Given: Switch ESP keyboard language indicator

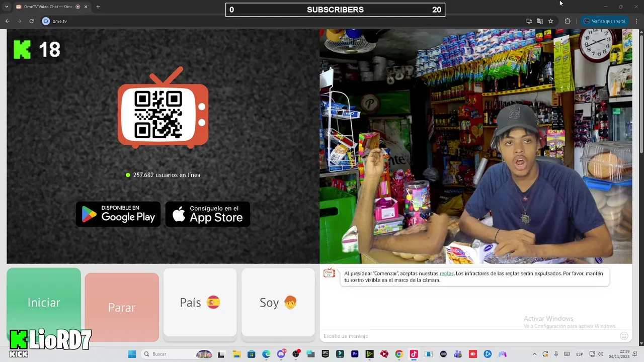Looking at the screenshot, I should point(580,354).
